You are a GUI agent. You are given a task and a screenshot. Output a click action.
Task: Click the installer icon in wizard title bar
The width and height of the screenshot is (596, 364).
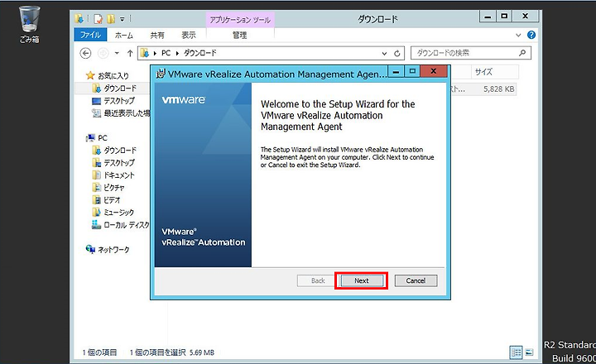click(161, 74)
